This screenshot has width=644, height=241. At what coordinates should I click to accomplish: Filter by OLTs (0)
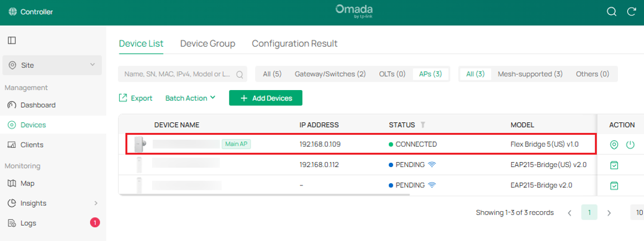click(392, 75)
